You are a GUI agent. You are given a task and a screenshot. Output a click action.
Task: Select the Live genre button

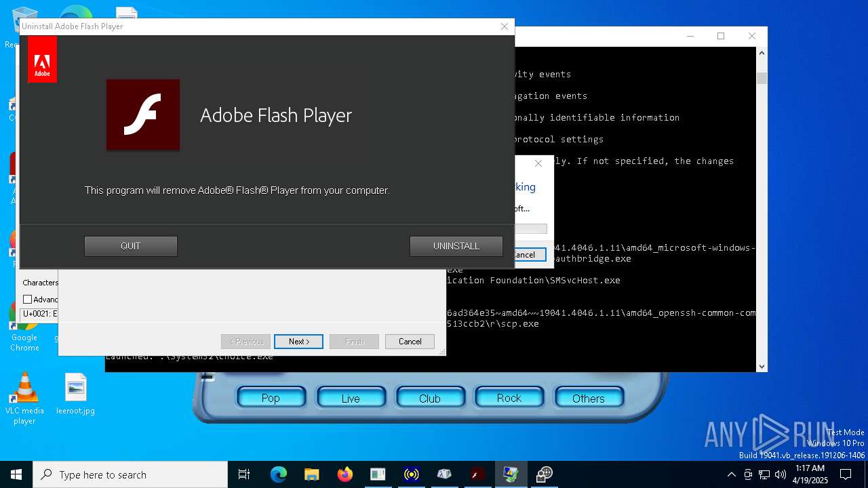click(x=351, y=399)
